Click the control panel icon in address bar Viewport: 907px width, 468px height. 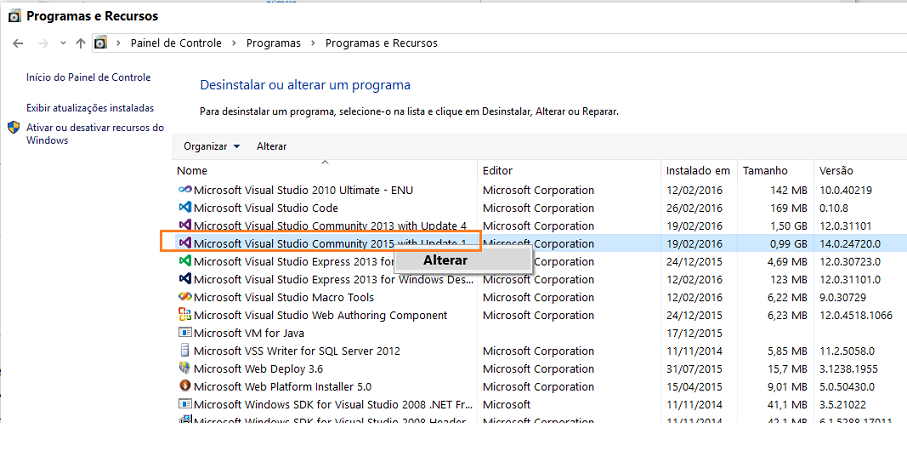pyautogui.click(x=101, y=43)
